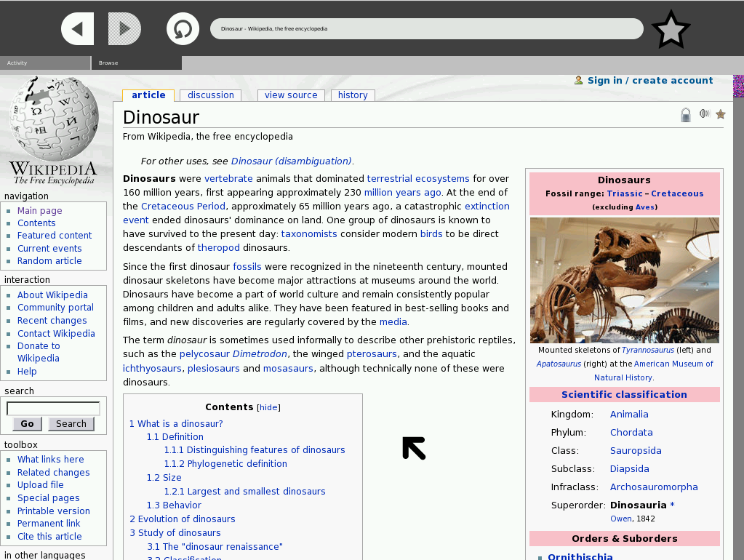Hide the Contents table
The height and width of the screenshot is (560, 744).
[268, 408]
